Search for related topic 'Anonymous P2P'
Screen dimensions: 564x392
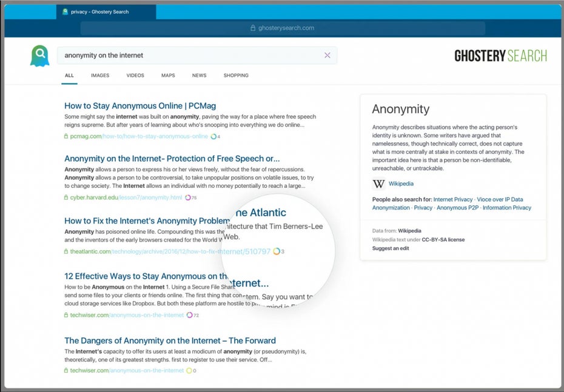click(x=457, y=208)
